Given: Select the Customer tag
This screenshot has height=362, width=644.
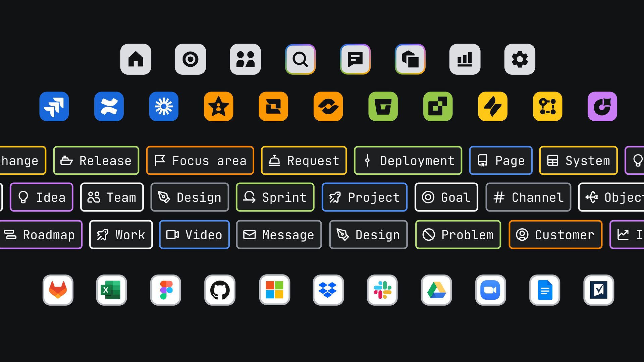Looking at the screenshot, I should (x=555, y=235).
